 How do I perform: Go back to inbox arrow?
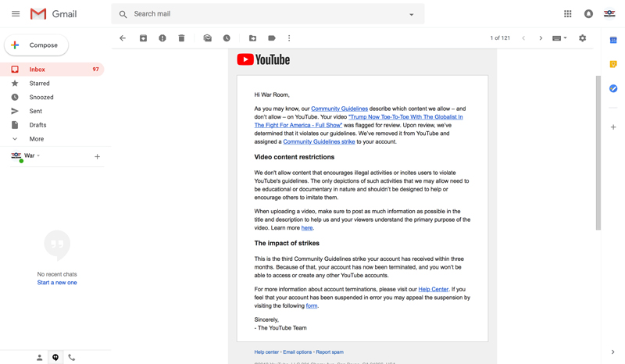(x=123, y=38)
